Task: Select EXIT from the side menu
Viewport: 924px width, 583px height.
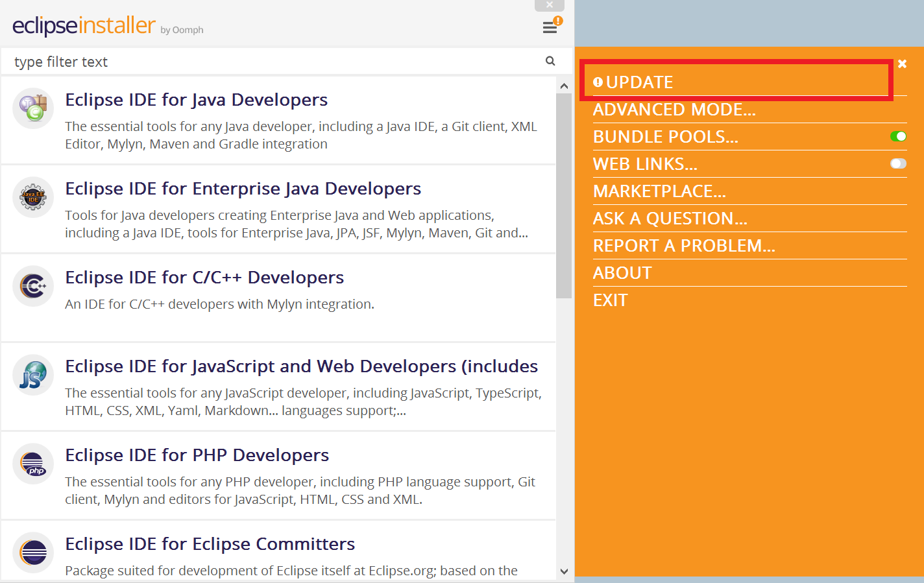Action: click(611, 300)
